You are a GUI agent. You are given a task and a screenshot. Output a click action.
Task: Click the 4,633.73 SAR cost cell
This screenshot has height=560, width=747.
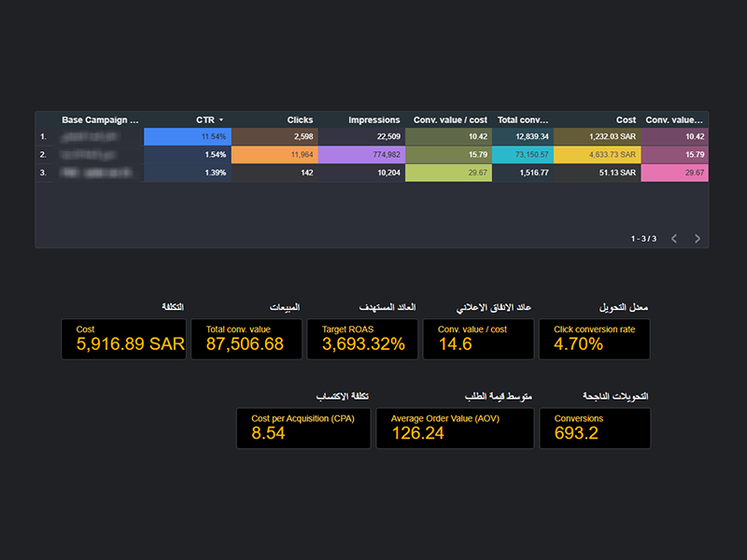(596, 155)
